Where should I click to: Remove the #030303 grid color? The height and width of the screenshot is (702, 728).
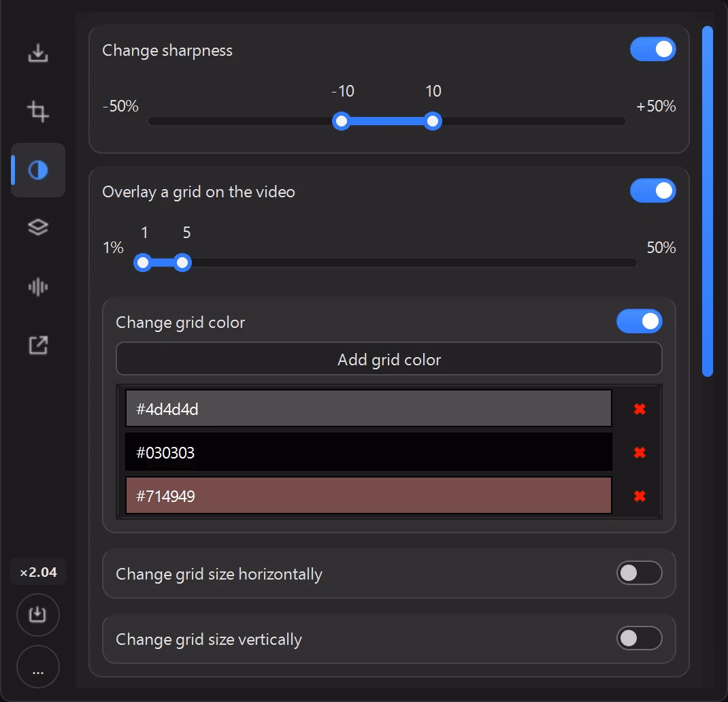(640, 452)
